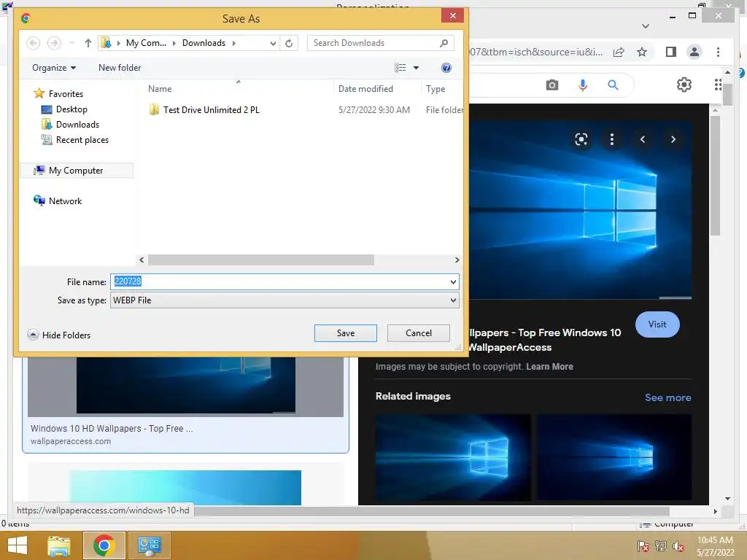Click the search magnifier in Search Downloads box
747x560 pixels.
coord(444,43)
